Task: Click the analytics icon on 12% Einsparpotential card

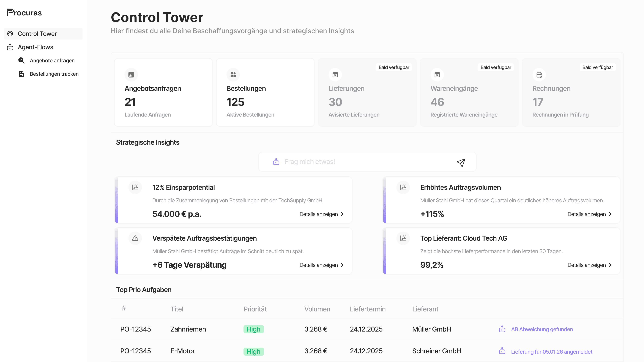Action: (135, 187)
